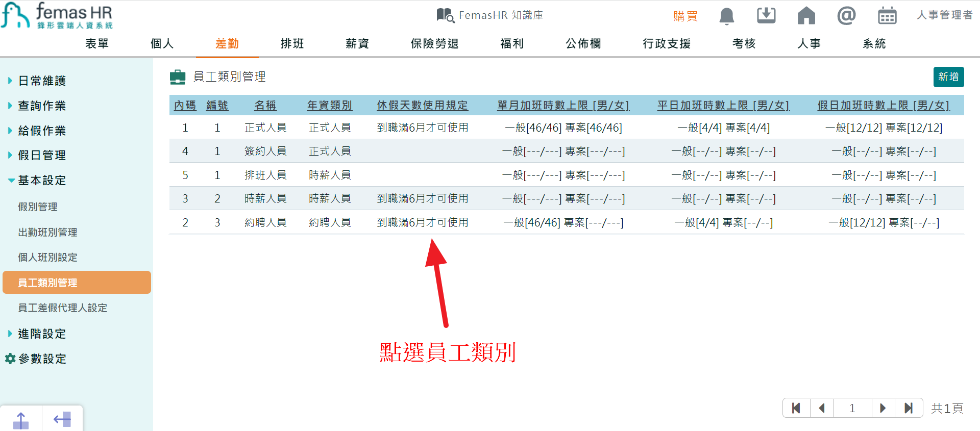
Task: Click 一般[46/46] 專案[46/46] cell
Action: point(563,128)
